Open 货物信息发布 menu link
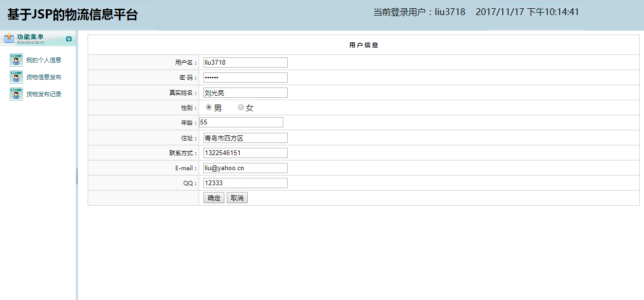The image size is (644, 300). click(x=44, y=77)
